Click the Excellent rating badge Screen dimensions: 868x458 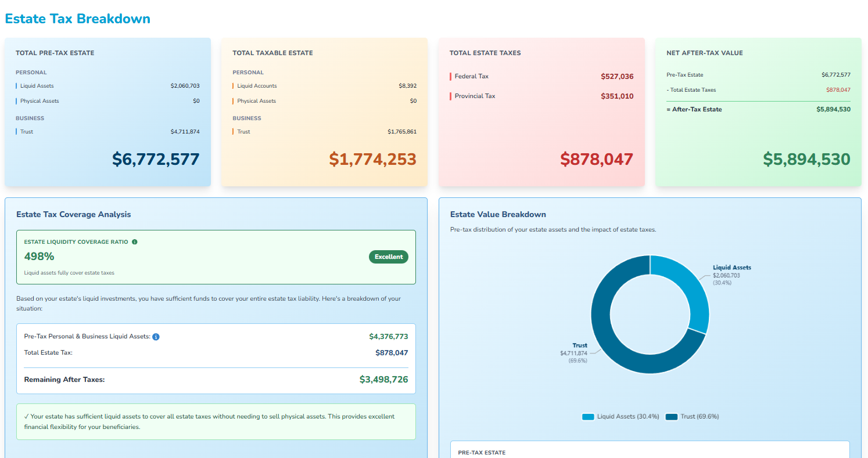point(388,257)
